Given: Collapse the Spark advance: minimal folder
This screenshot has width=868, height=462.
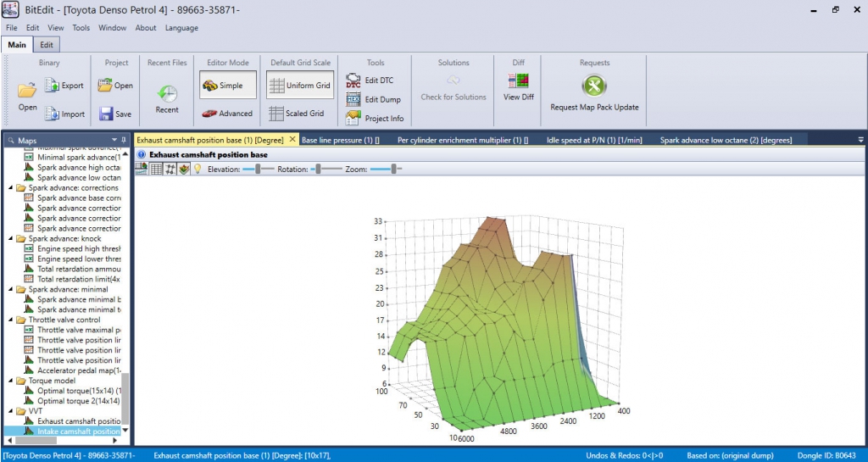Looking at the screenshot, I should [x=10, y=289].
